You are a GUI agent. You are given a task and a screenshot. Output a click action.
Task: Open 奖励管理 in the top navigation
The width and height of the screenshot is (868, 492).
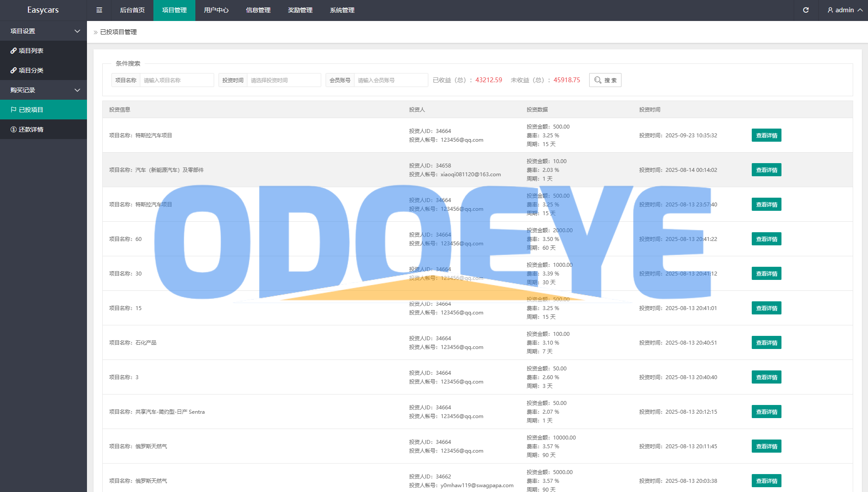coord(300,10)
